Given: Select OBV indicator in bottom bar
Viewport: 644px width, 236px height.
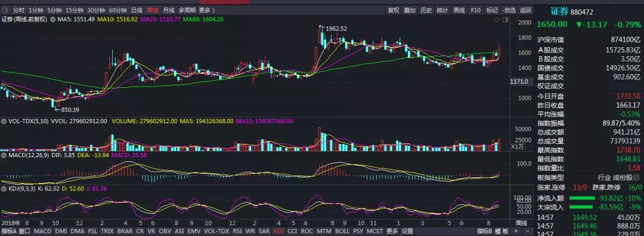Looking at the screenshot, I should click(165, 231).
